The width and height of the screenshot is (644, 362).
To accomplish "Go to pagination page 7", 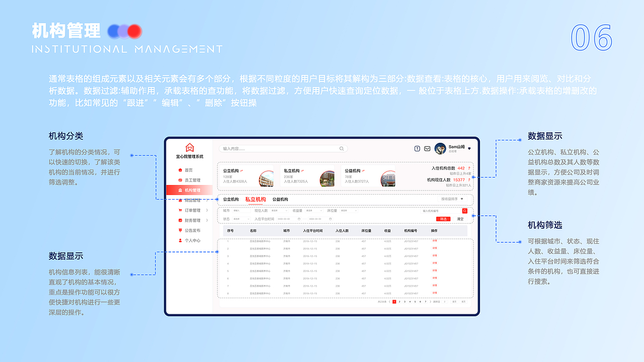I will point(426,302).
